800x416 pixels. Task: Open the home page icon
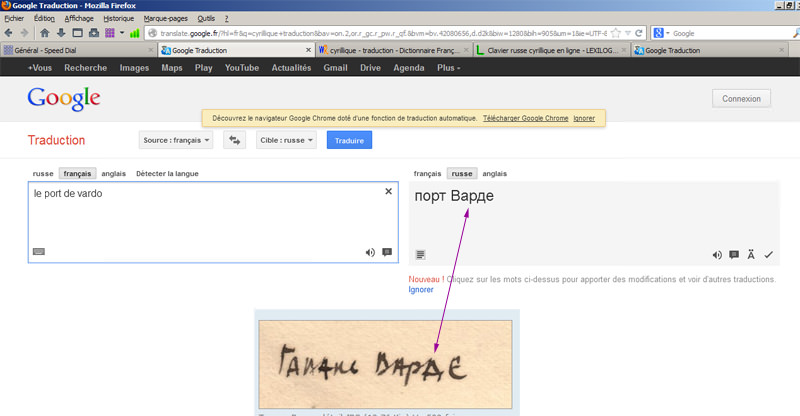[44, 33]
